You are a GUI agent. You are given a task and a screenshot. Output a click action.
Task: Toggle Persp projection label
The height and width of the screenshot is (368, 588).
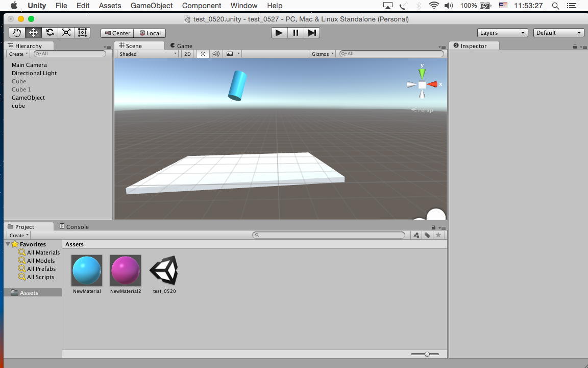tap(422, 110)
